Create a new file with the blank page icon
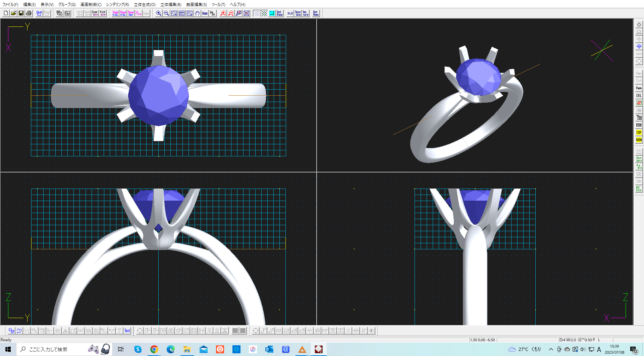This screenshot has width=644, height=356. pyautogui.click(x=6, y=13)
